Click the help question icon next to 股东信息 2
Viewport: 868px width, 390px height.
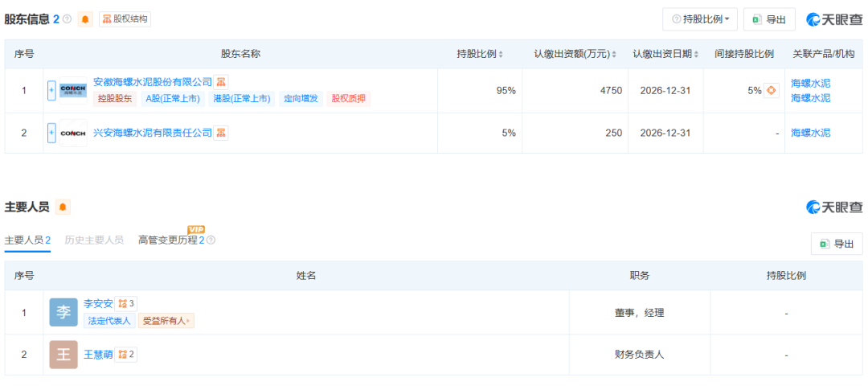(x=68, y=19)
